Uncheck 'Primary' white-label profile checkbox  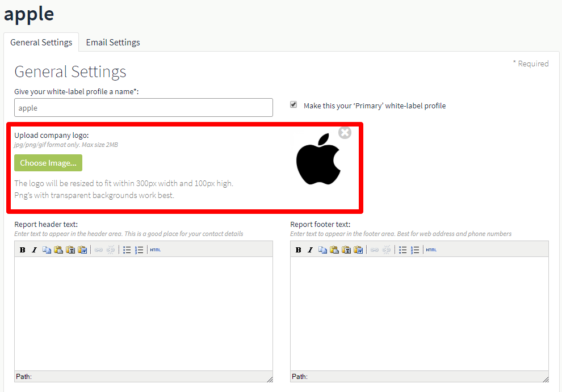pos(293,104)
